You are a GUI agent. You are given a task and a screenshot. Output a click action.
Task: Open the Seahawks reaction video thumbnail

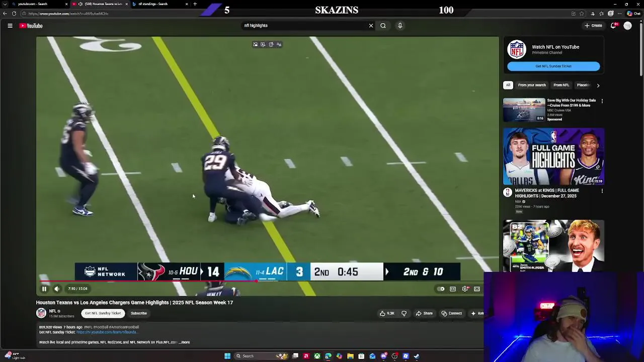[x=553, y=246]
